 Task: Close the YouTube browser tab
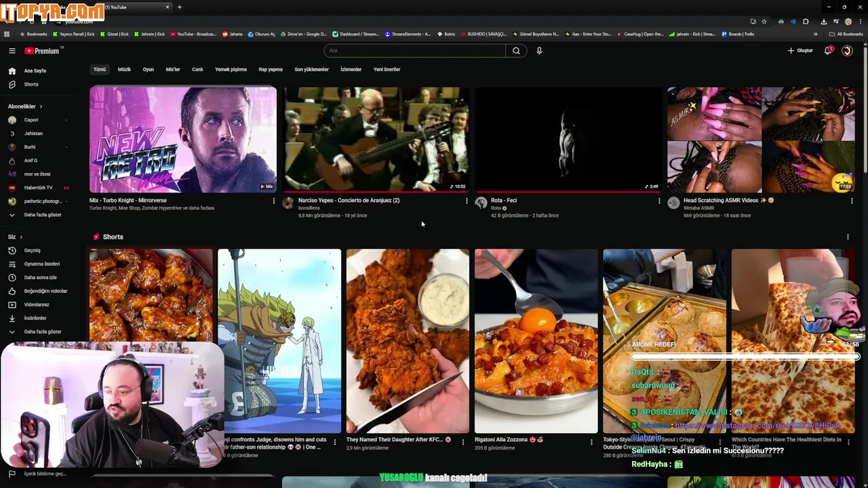click(x=167, y=7)
